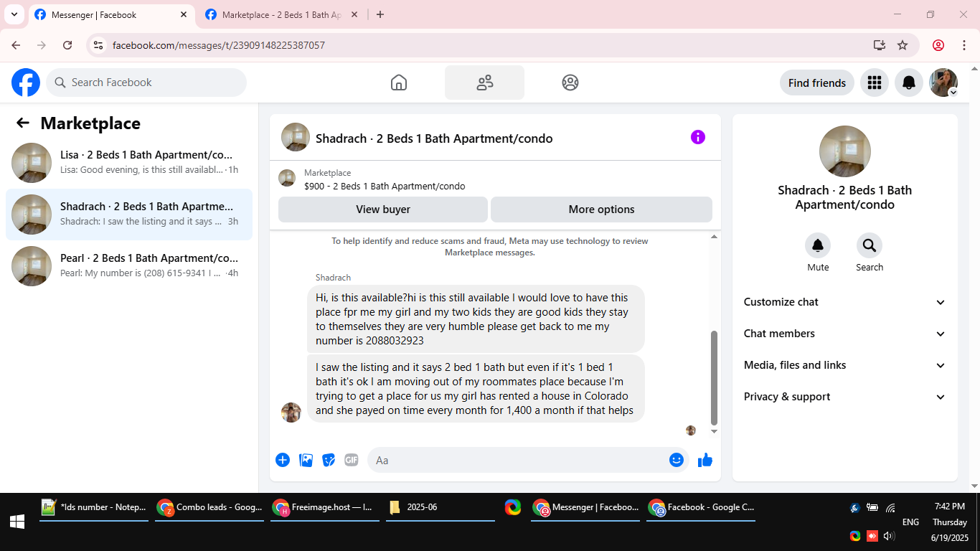This screenshot has width=980, height=551.
Task: Click the Meta scam review notice
Action: pyautogui.click(x=490, y=246)
